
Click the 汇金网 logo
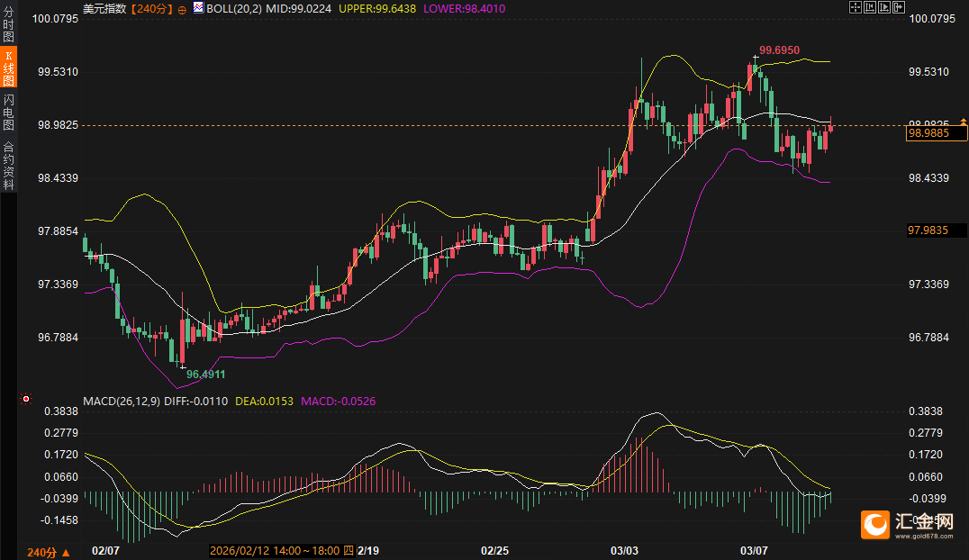click(x=909, y=524)
